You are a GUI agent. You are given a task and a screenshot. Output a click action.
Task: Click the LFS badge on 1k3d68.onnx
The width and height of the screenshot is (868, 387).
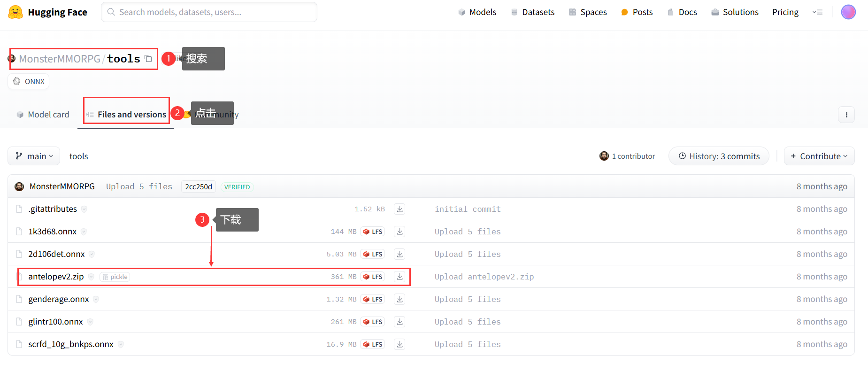click(x=373, y=232)
